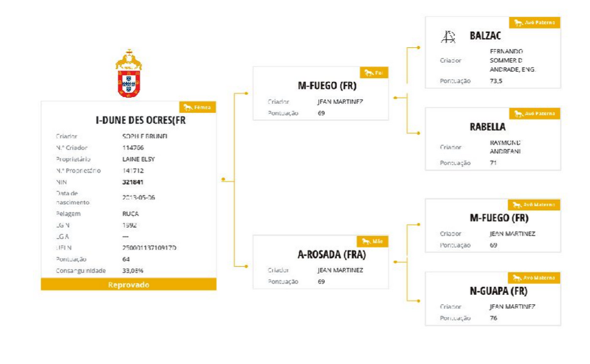The width and height of the screenshot is (590, 364).
Task: Click the Reprovado status bar
Action: click(x=129, y=284)
